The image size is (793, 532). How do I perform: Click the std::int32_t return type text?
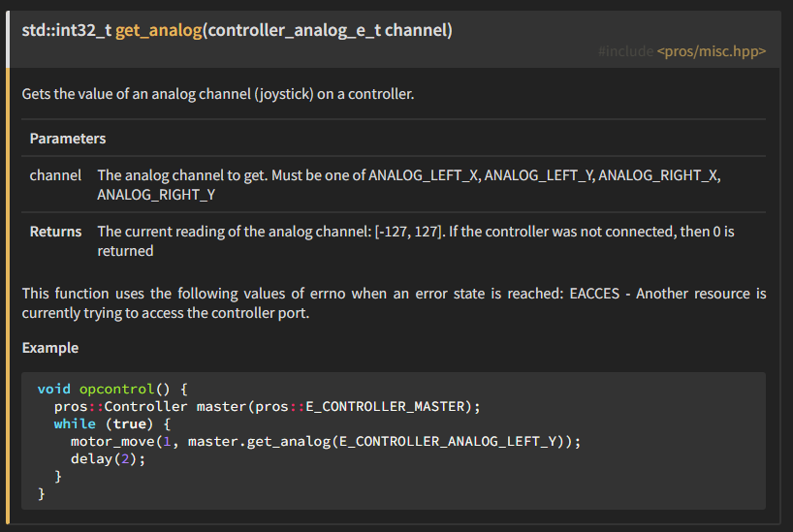67,30
